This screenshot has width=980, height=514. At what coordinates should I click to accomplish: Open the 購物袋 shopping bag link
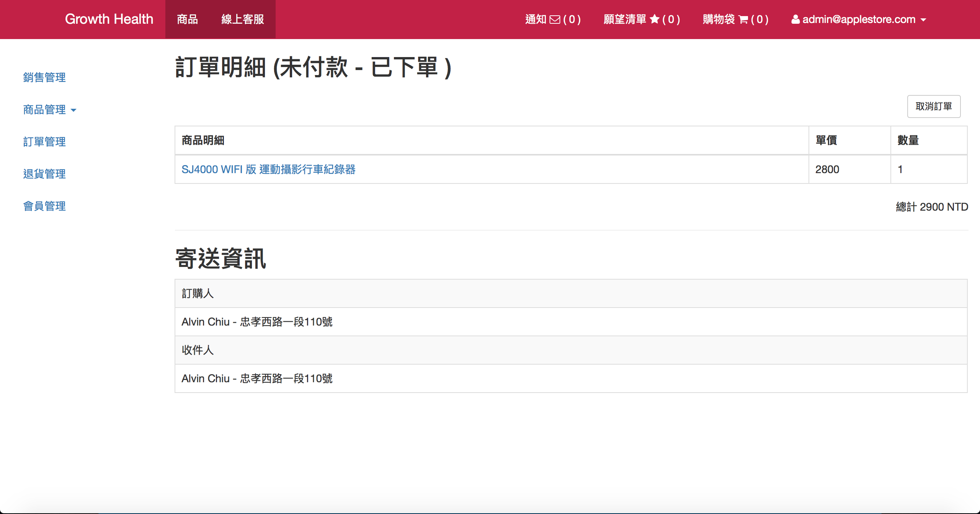click(x=719, y=19)
